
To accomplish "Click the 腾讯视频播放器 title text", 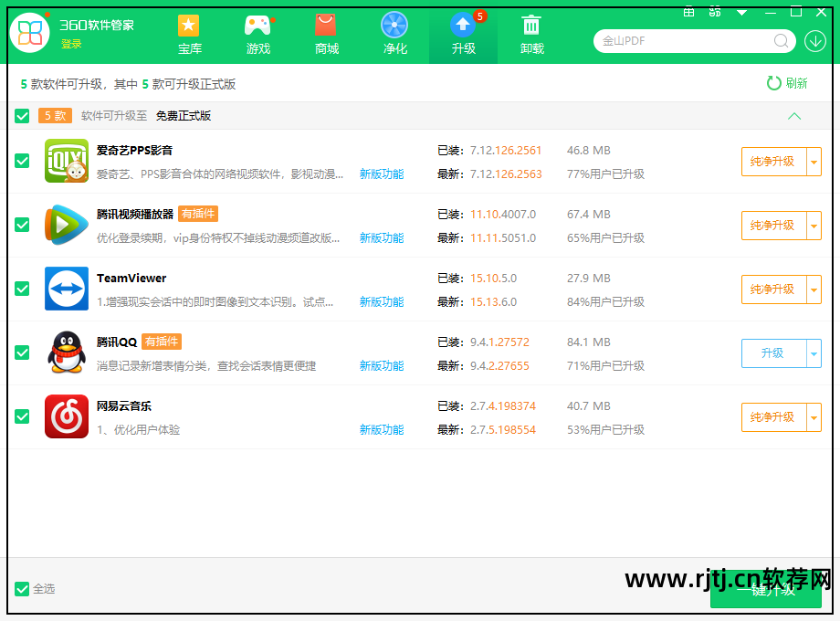I will [135, 214].
